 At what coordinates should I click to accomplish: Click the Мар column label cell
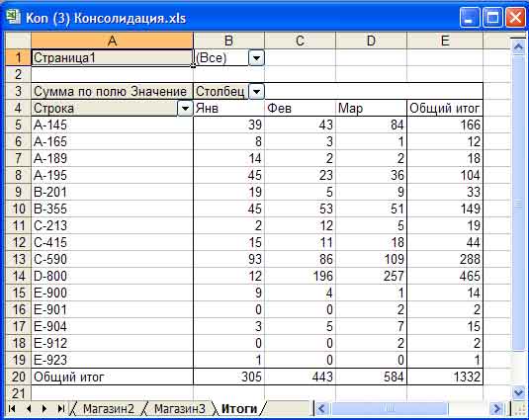pos(371,108)
